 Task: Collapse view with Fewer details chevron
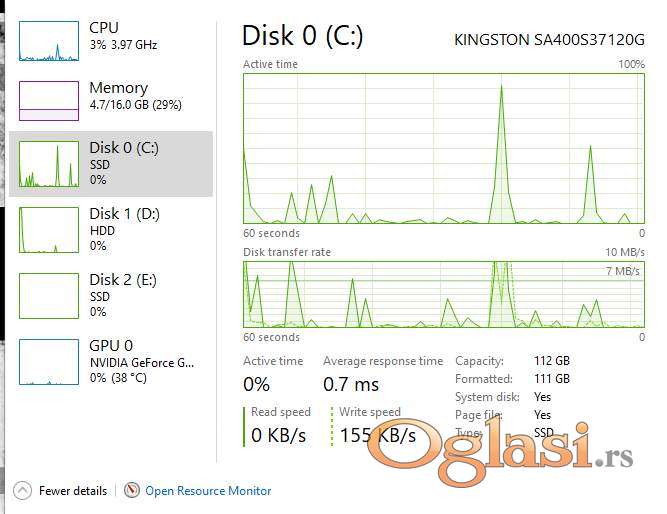(x=22, y=491)
